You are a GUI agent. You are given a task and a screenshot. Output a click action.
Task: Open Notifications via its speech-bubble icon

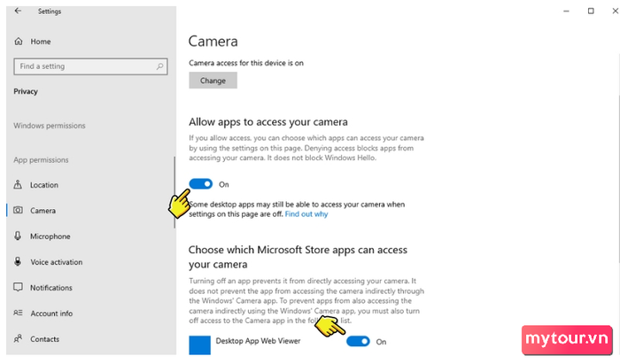tap(18, 287)
